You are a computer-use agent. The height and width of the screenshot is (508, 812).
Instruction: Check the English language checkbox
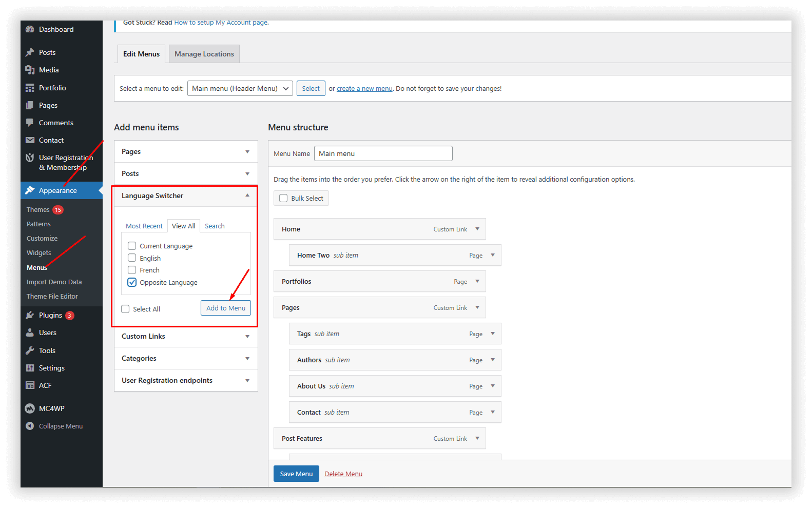(132, 258)
